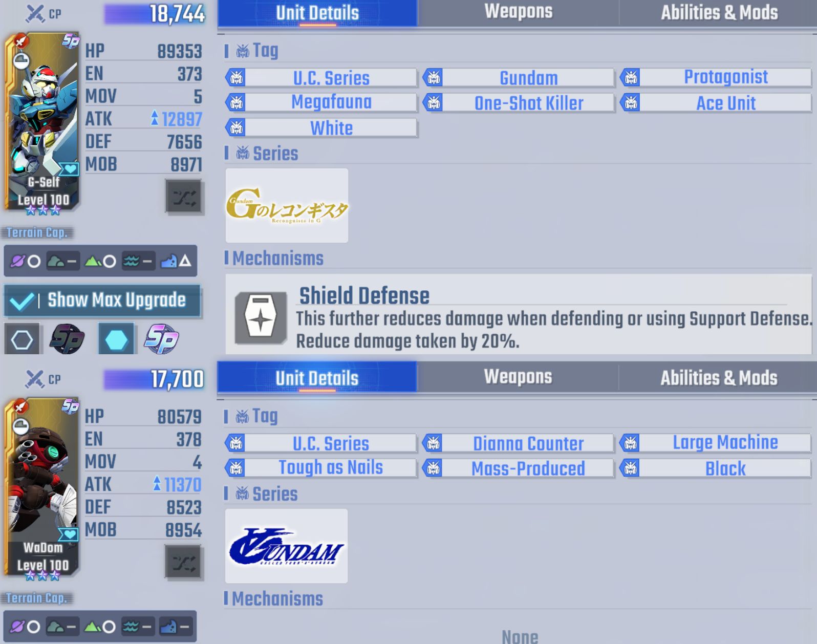The image size is (817, 644).
Task: Click WaDom's Terrain Cap. label
Action: tap(36, 598)
